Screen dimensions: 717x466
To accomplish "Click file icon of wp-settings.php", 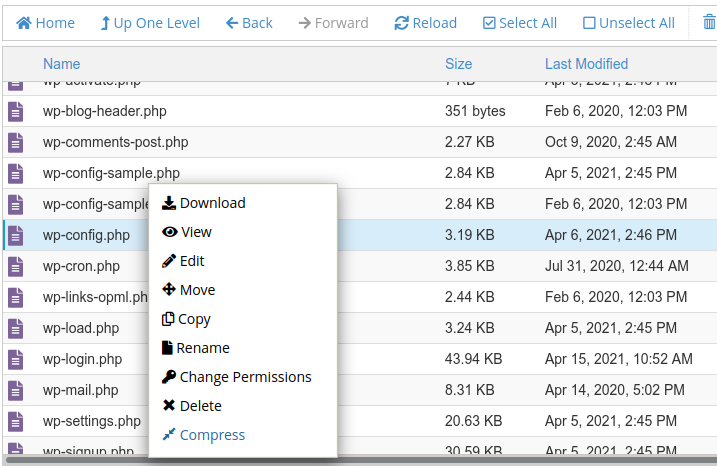I will click(x=16, y=421).
